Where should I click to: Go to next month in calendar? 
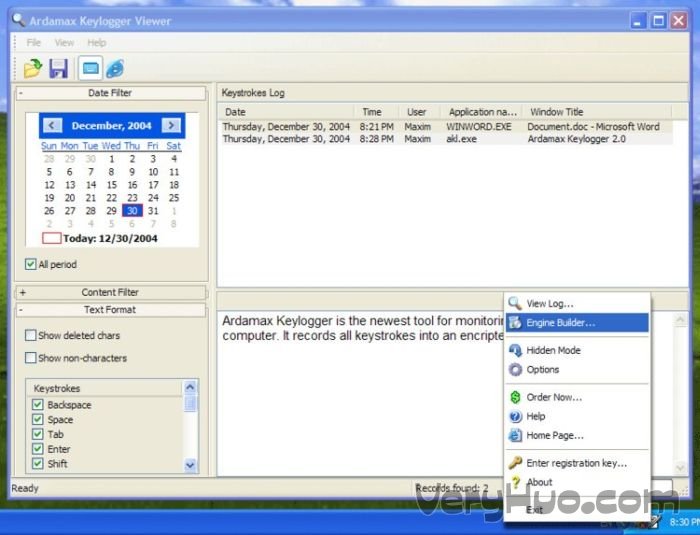(x=171, y=125)
